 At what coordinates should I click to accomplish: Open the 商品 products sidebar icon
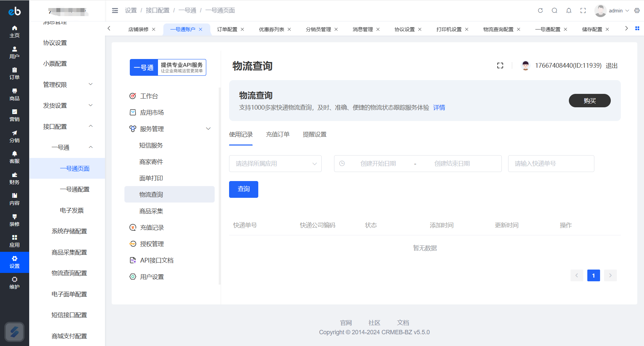(14, 95)
